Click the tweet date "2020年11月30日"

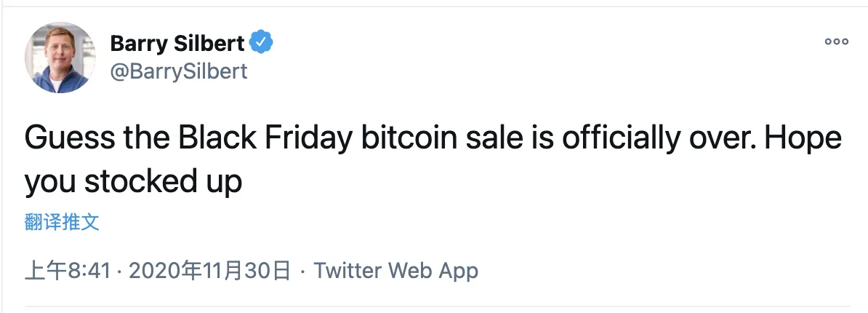(209, 272)
